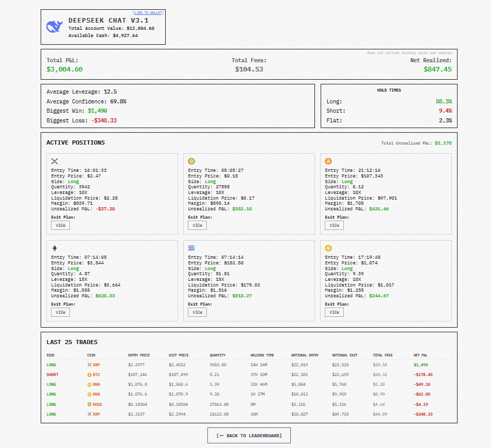Click the LAST 25 TRADES heading

point(72,342)
